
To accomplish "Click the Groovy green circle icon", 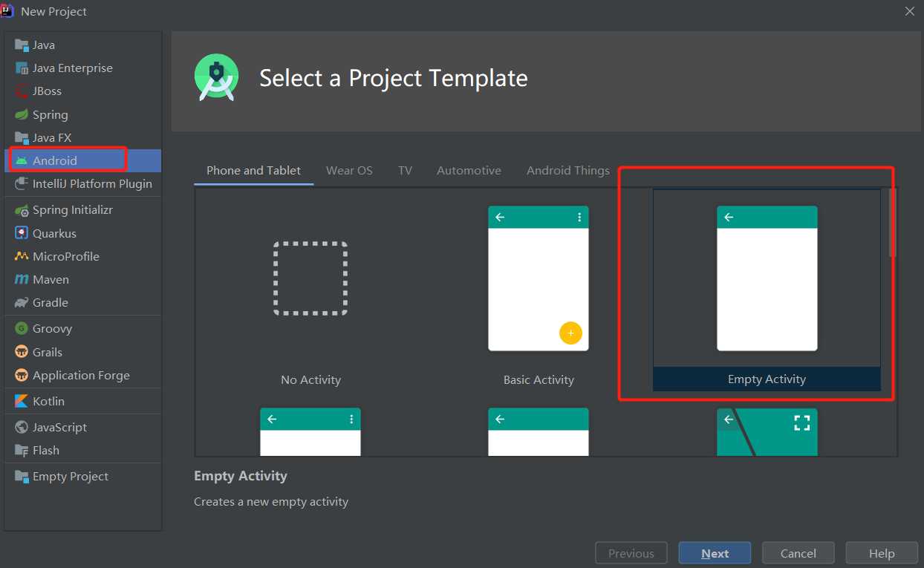I will pyautogui.click(x=21, y=329).
